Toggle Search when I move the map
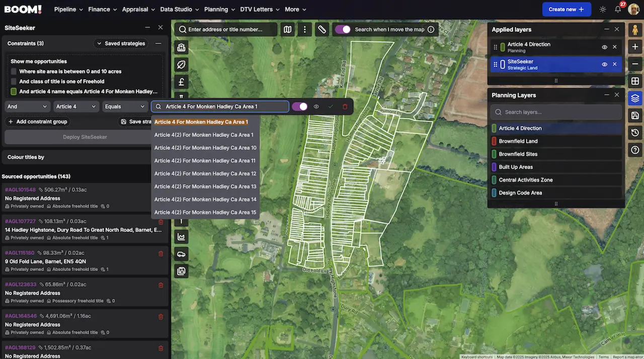The height and width of the screenshot is (359, 644). [343, 30]
